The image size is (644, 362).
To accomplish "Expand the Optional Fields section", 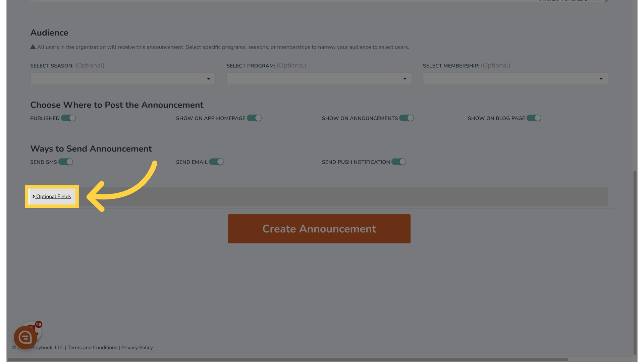I will [52, 196].
